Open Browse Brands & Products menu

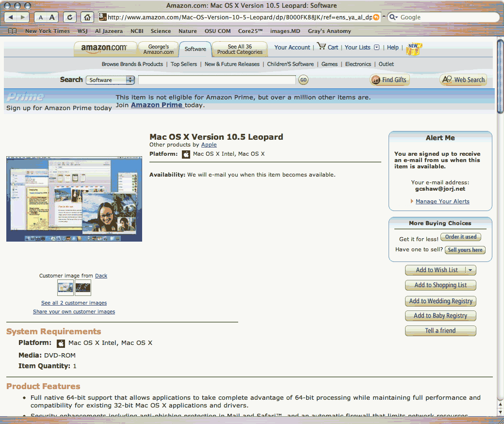(132, 65)
